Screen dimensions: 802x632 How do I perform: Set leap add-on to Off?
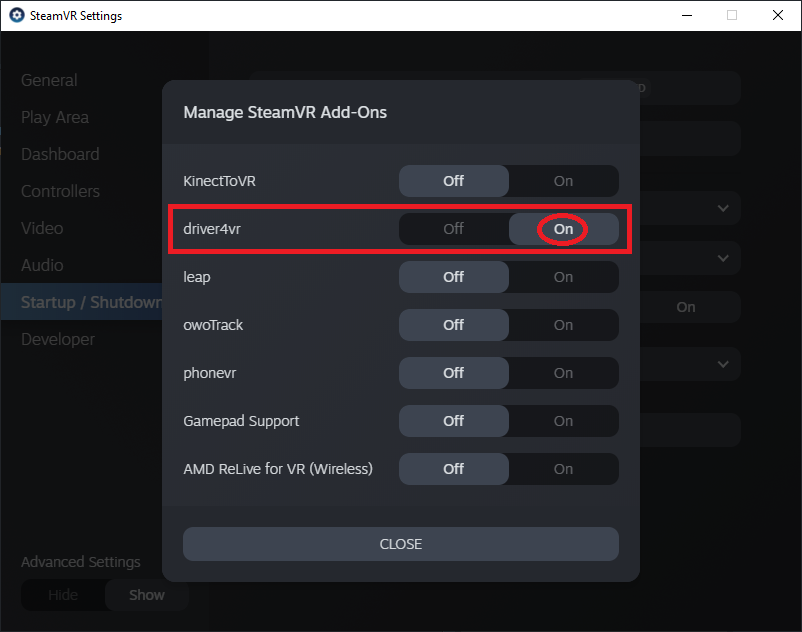coord(454,277)
